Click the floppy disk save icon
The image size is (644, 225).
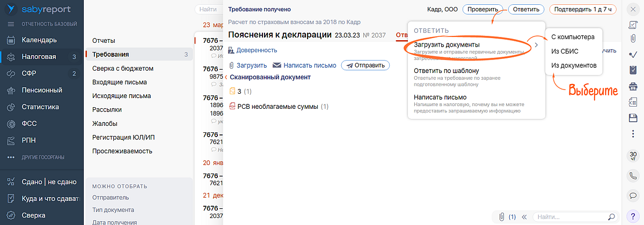click(x=632, y=117)
